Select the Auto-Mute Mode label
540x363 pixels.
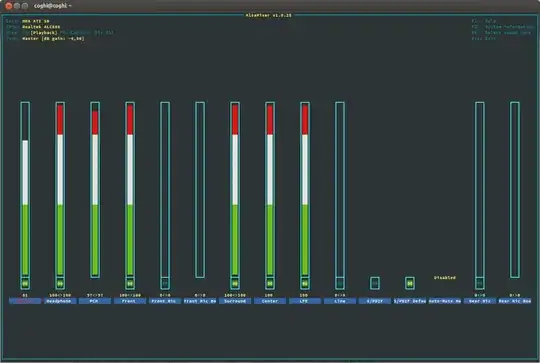click(445, 301)
